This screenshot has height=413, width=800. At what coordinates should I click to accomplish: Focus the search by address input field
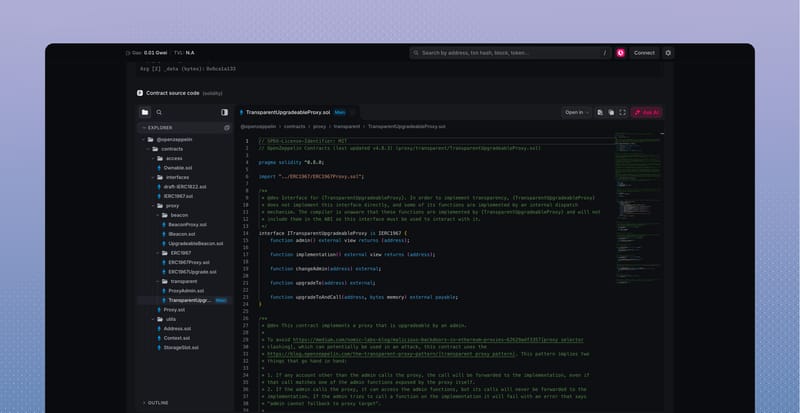[510, 53]
